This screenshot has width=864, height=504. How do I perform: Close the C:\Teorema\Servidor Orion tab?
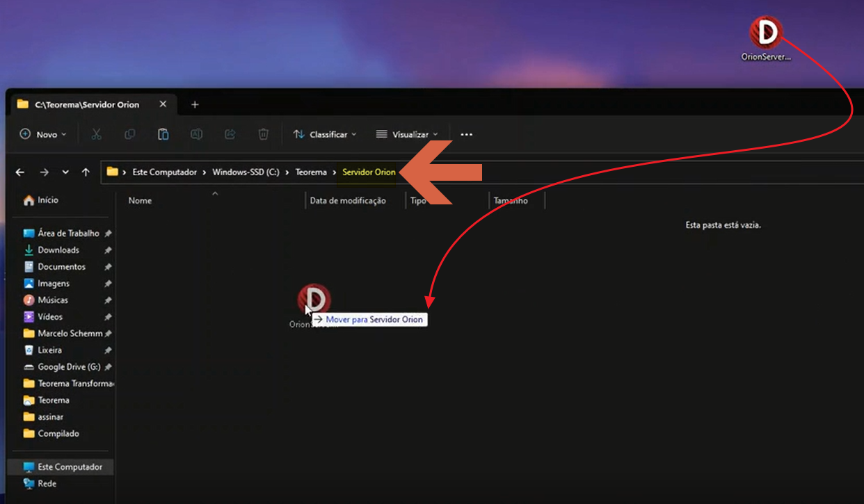click(163, 104)
